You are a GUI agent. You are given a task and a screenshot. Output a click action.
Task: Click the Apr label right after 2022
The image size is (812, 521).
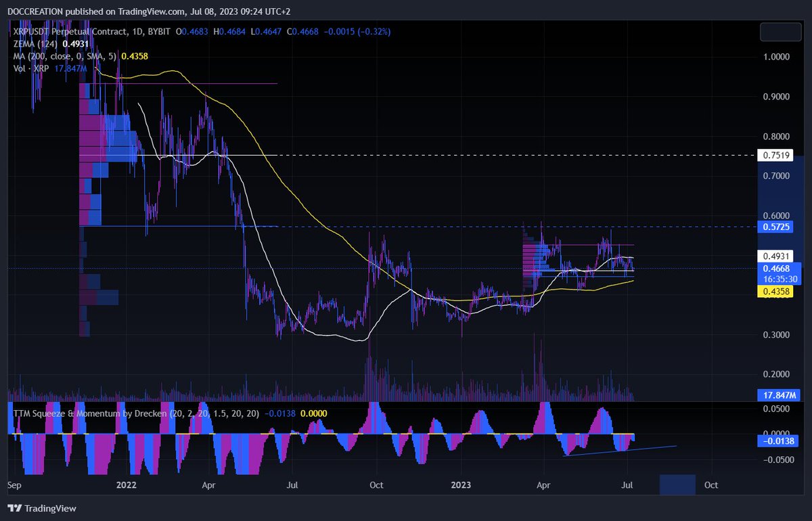pos(208,485)
